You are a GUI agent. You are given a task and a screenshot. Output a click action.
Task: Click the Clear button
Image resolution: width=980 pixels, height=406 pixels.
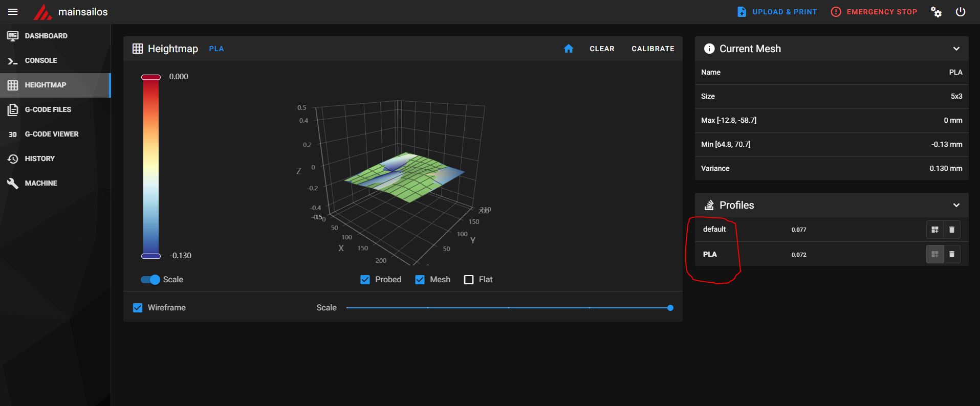coord(602,49)
